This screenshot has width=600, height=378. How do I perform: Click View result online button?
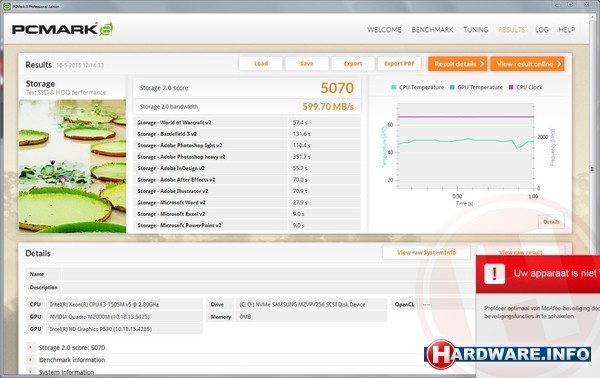click(528, 64)
